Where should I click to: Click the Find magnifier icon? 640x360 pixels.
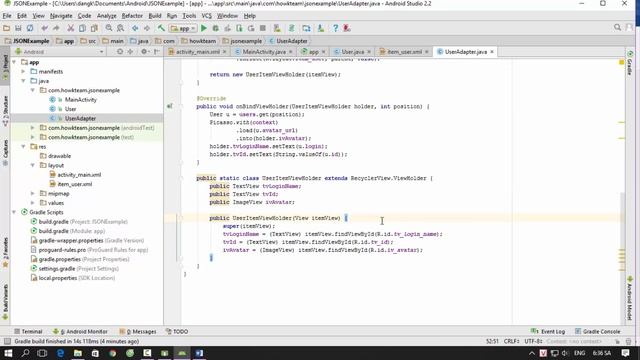point(109,28)
